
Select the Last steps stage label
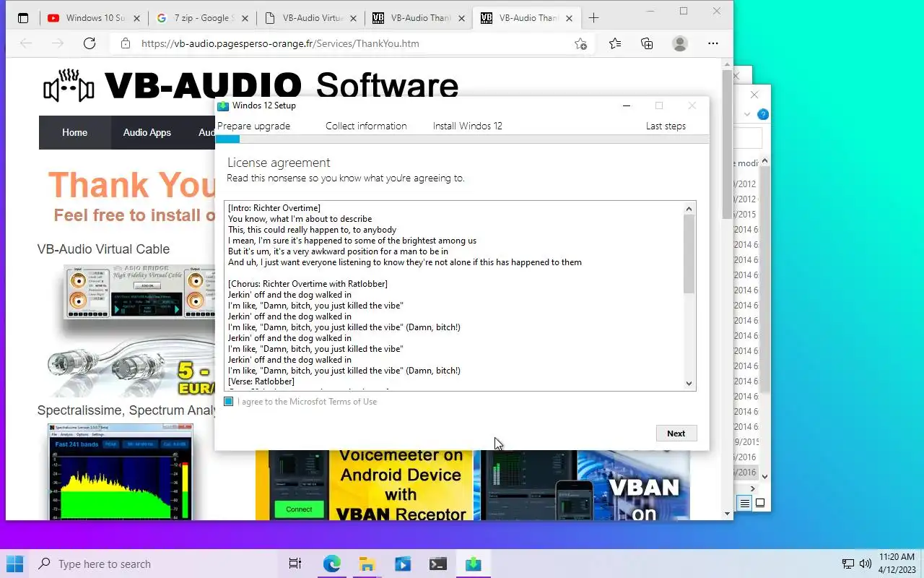[666, 126]
